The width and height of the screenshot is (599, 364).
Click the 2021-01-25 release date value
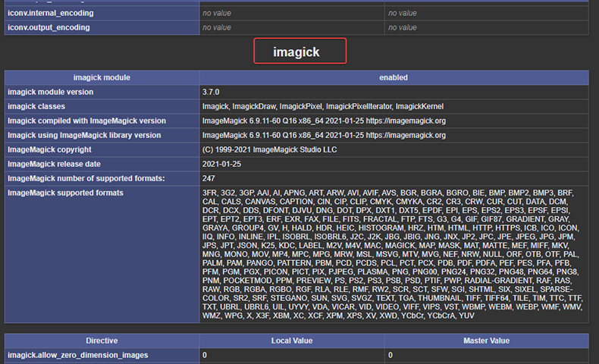[x=222, y=164]
